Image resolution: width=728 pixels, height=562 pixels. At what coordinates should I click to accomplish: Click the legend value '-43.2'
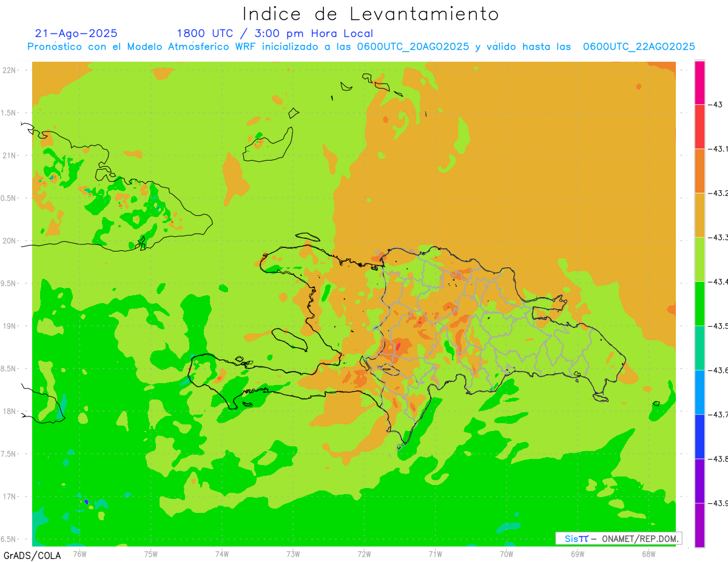pos(718,193)
